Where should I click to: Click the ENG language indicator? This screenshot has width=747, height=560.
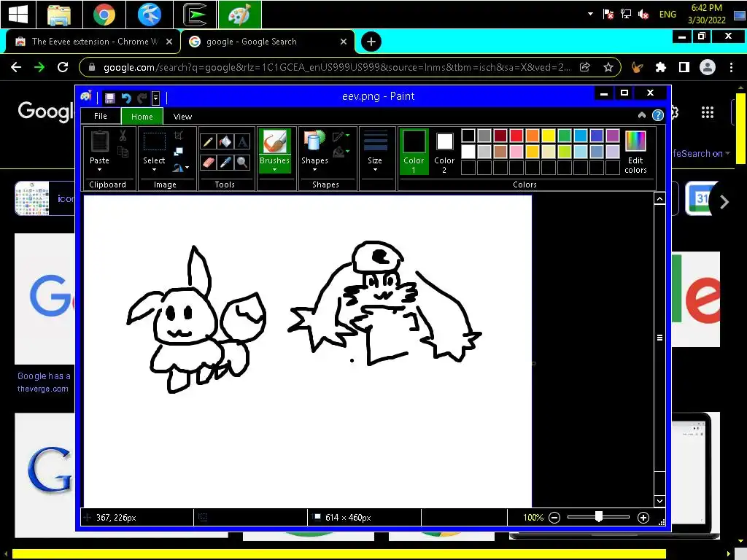[667, 15]
